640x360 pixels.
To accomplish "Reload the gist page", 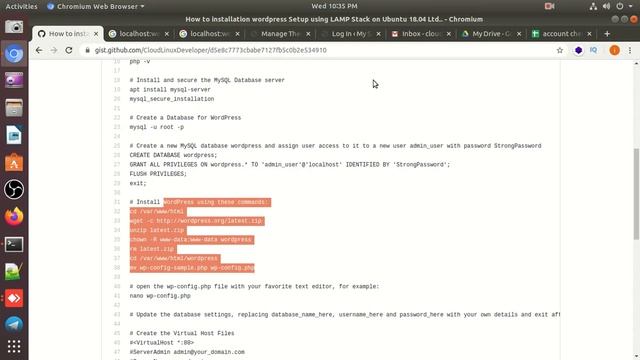I will pos(69,50).
